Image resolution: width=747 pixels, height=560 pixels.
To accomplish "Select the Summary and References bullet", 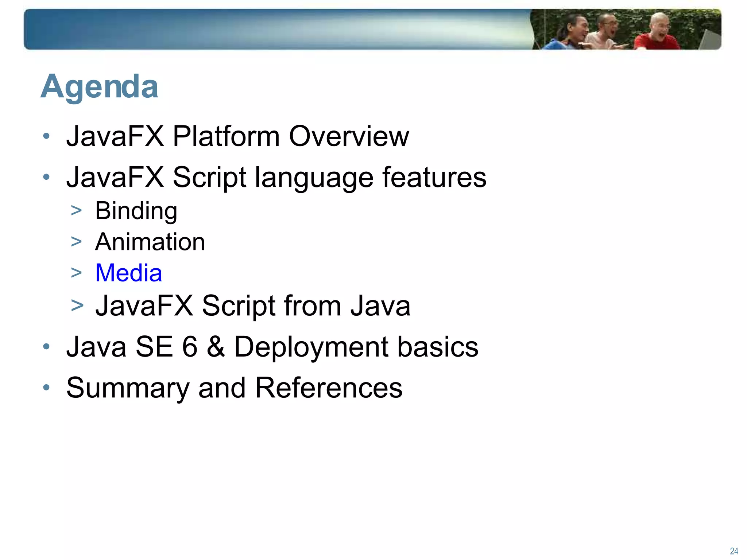I will (x=234, y=388).
